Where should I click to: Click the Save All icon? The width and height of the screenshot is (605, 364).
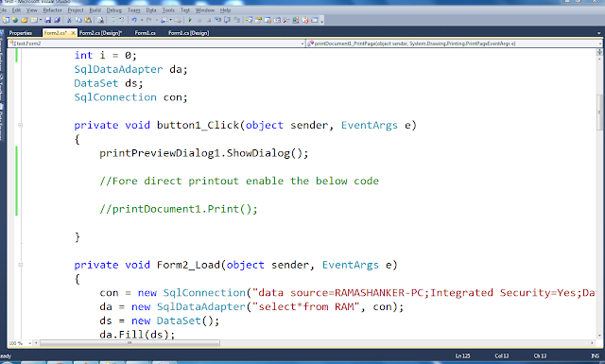pos(57,20)
